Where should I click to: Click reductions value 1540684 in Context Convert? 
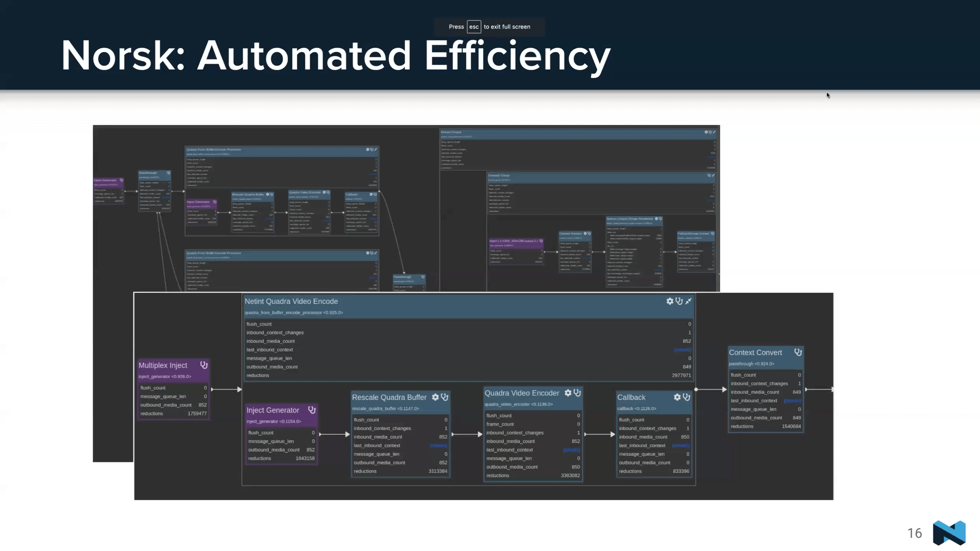pyautogui.click(x=791, y=426)
